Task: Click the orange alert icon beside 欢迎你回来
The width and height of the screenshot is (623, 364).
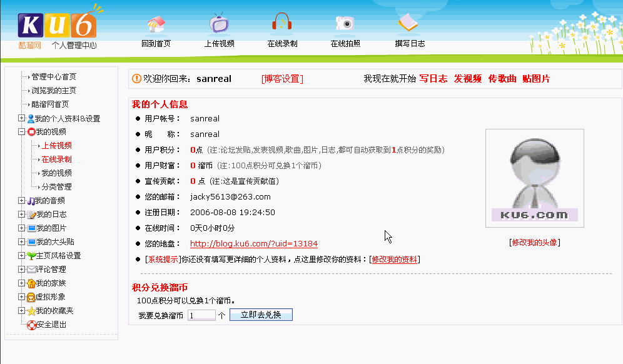Action: click(137, 79)
